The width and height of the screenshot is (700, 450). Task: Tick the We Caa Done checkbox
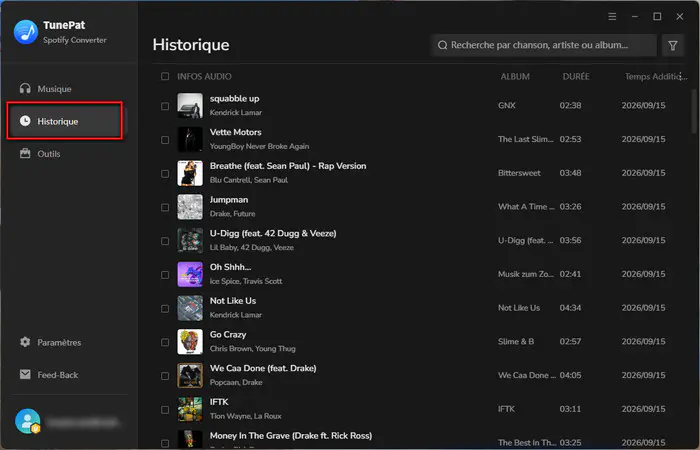[x=165, y=376]
